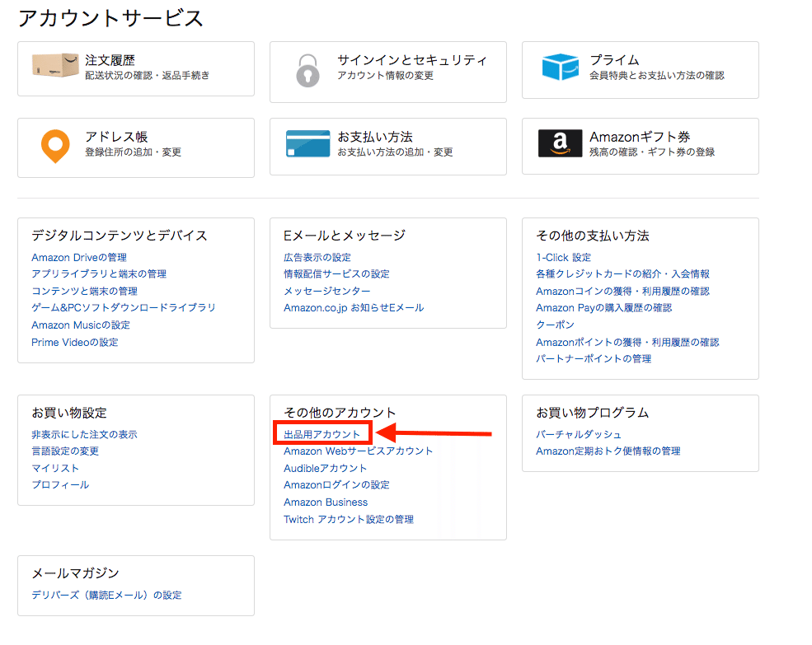Open the 注文履歴 card title
The image size is (812, 645).
pos(110,61)
